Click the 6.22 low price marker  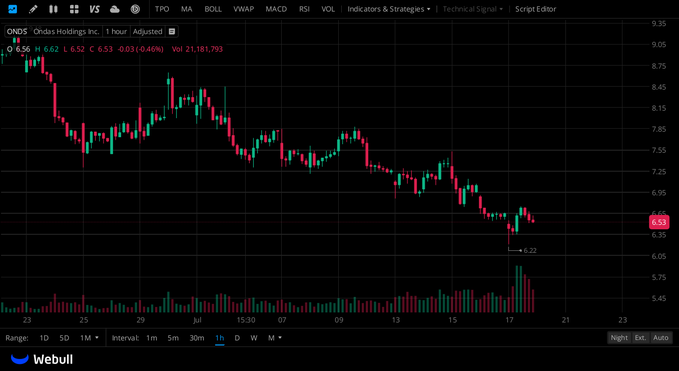pos(530,250)
